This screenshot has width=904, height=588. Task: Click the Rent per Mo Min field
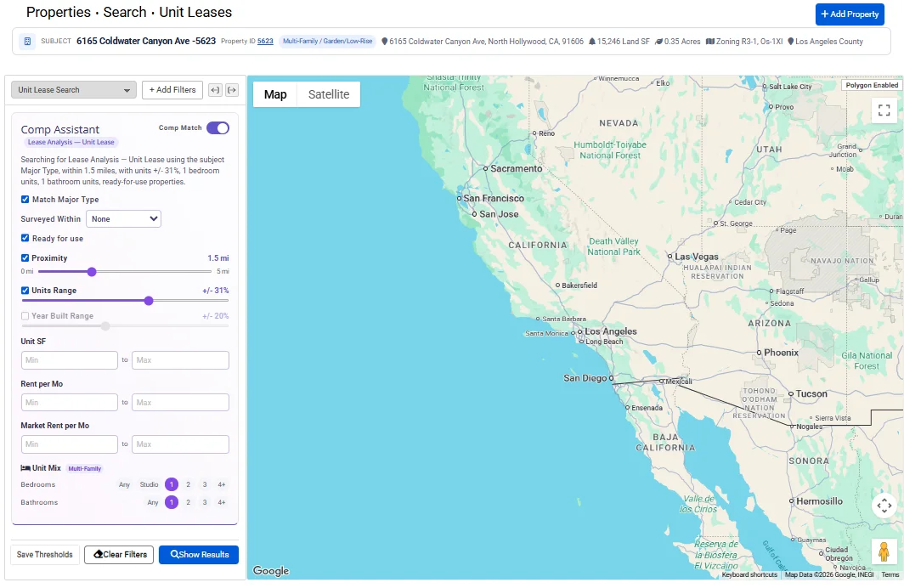tap(69, 403)
